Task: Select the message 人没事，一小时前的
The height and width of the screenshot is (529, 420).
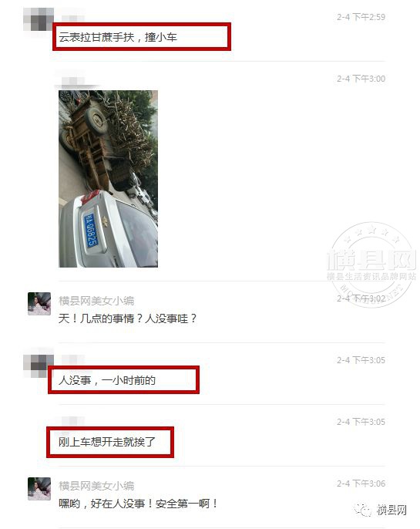Action: [107, 381]
